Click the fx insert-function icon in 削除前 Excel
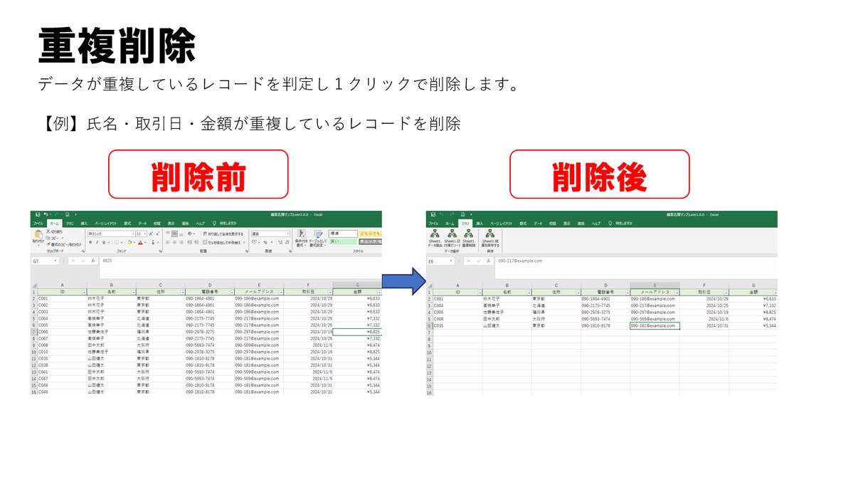Viewport: 868px width, 487px height. pyautogui.click(x=93, y=261)
